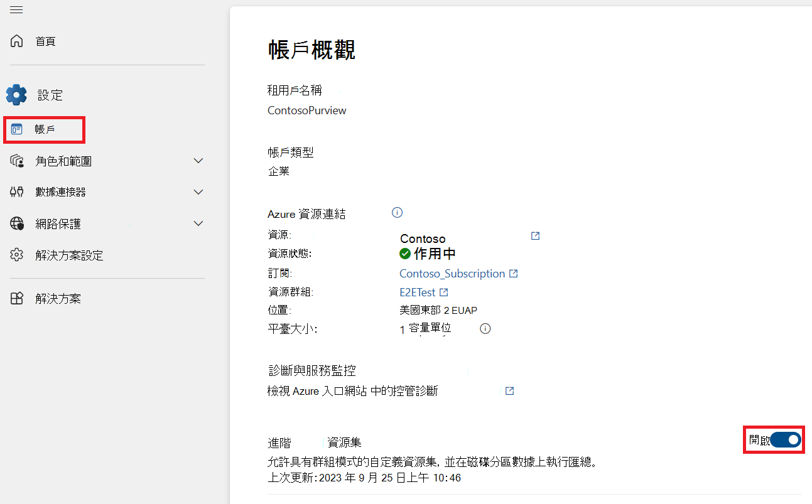Expand the 數據連接器 chevron
This screenshot has height=504, width=812.
pos(198,191)
